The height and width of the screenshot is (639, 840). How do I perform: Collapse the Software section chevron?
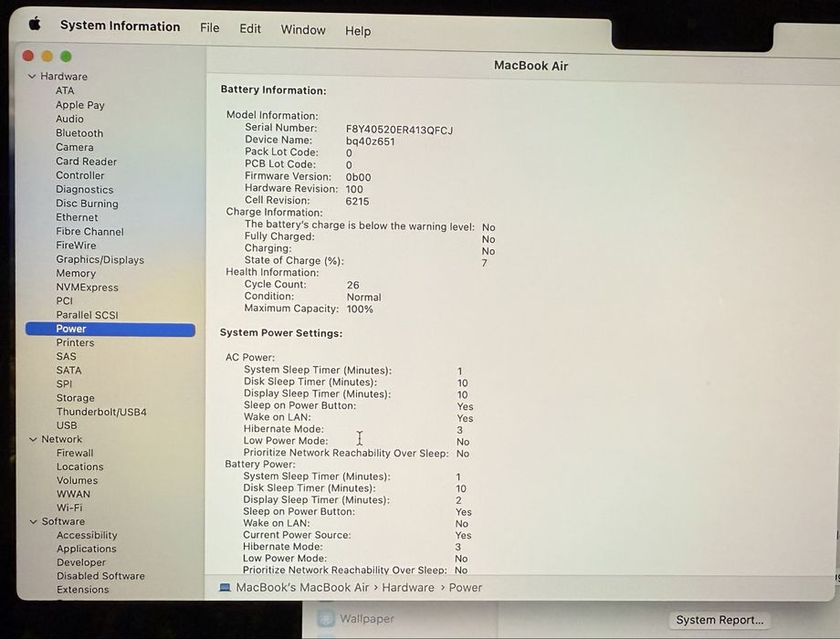(x=33, y=522)
